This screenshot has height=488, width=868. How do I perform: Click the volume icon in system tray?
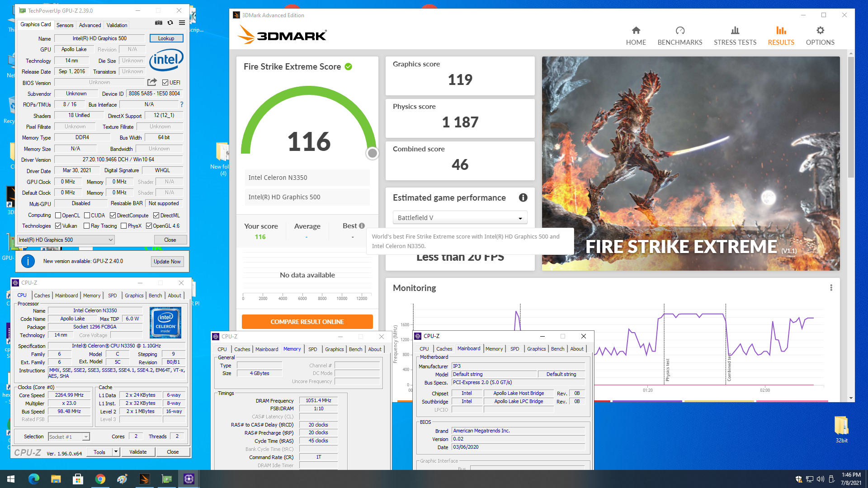820,479
